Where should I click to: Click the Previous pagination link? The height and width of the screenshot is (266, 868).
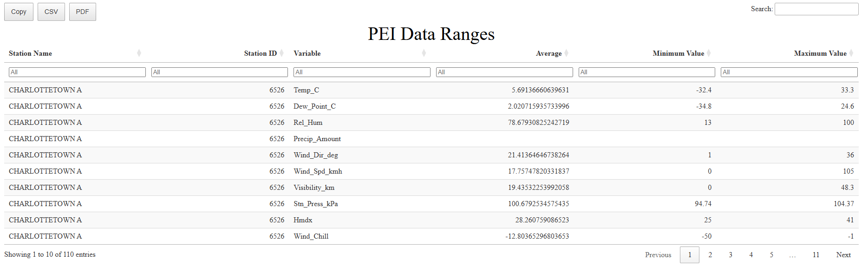[x=658, y=255]
